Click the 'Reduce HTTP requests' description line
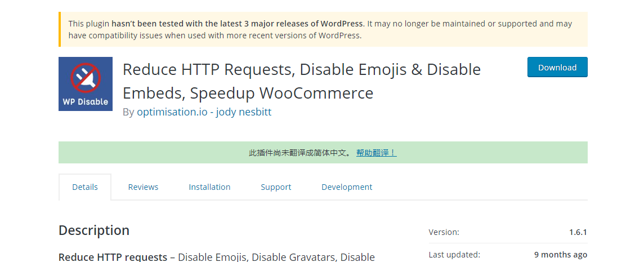644x262 pixels. tap(216, 257)
